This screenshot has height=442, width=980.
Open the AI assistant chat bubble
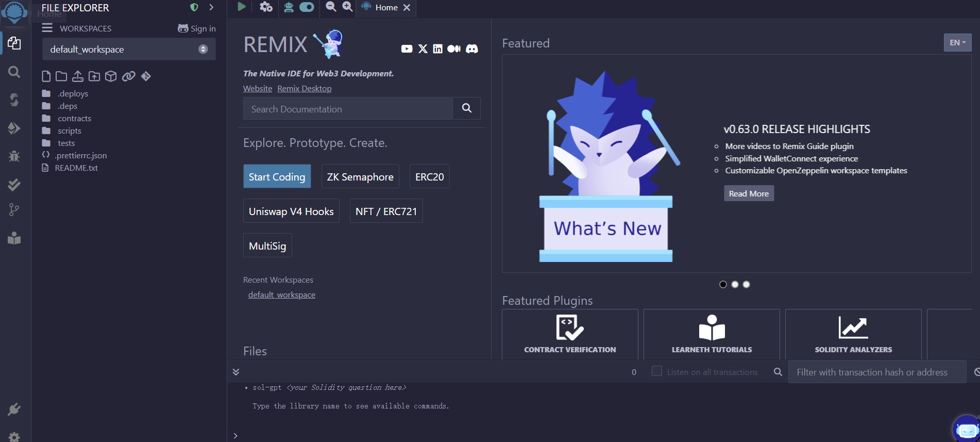tap(966, 429)
